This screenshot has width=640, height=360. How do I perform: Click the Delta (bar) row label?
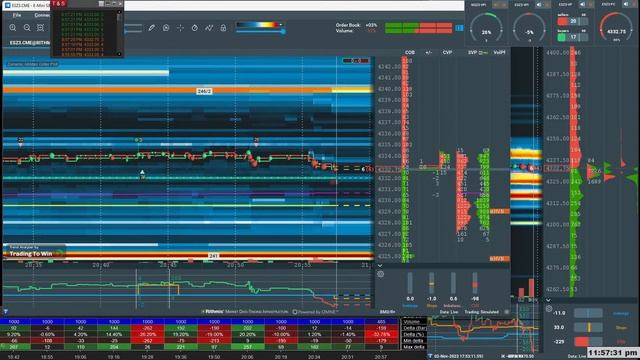[x=415, y=328]
